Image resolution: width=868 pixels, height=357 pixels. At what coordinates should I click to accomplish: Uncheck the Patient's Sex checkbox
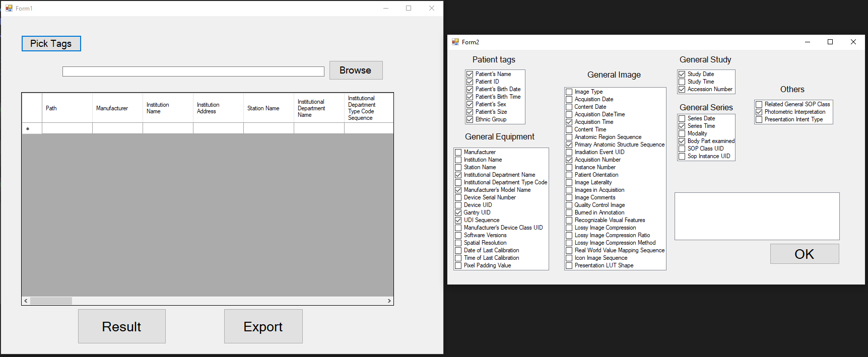(470, 104)
